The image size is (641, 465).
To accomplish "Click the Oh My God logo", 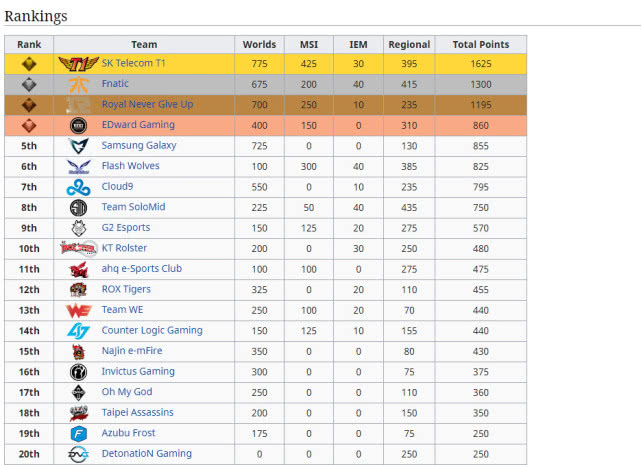I will click(x=78, y=393).
